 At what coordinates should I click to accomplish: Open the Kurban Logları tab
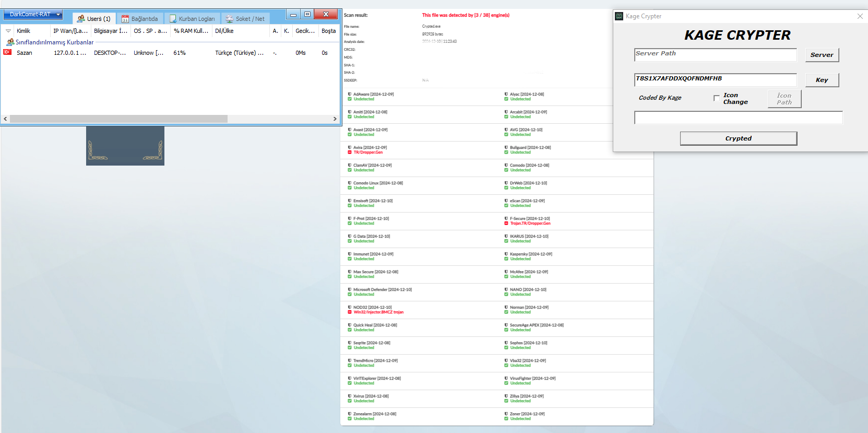tap(192, 18)
